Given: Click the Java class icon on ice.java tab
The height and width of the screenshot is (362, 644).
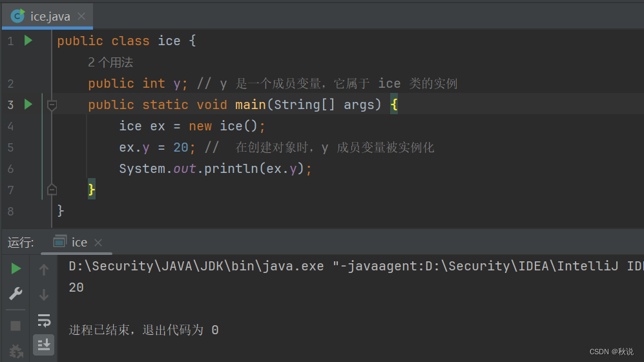Looking at the screenshot, I should [17, 16].
